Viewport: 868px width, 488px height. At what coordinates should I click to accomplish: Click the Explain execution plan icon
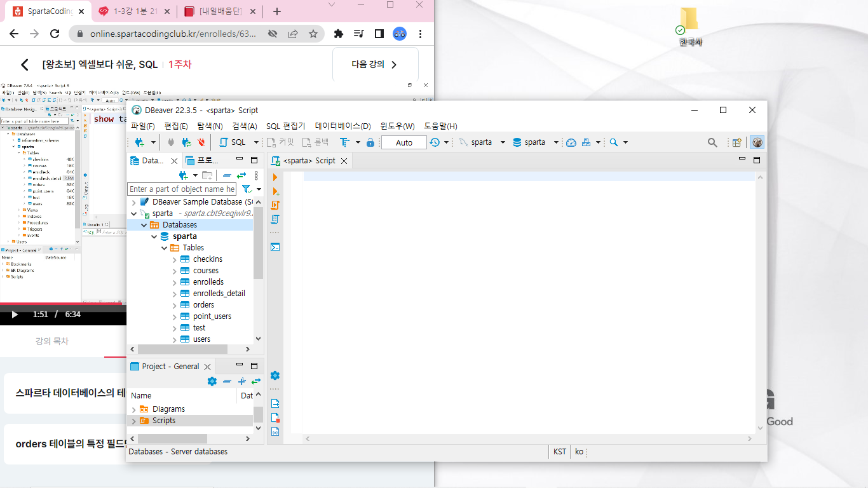pos(275,219)
